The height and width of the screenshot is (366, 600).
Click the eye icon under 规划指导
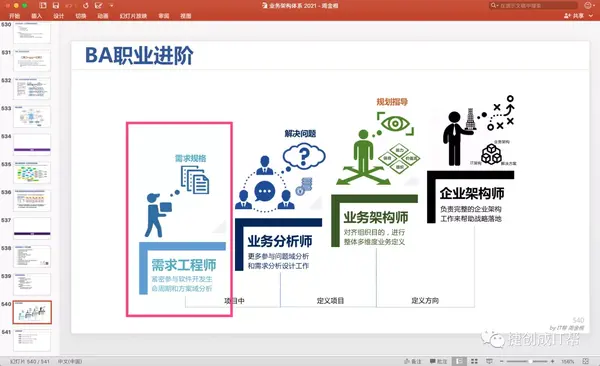click(x=395, y=124)
